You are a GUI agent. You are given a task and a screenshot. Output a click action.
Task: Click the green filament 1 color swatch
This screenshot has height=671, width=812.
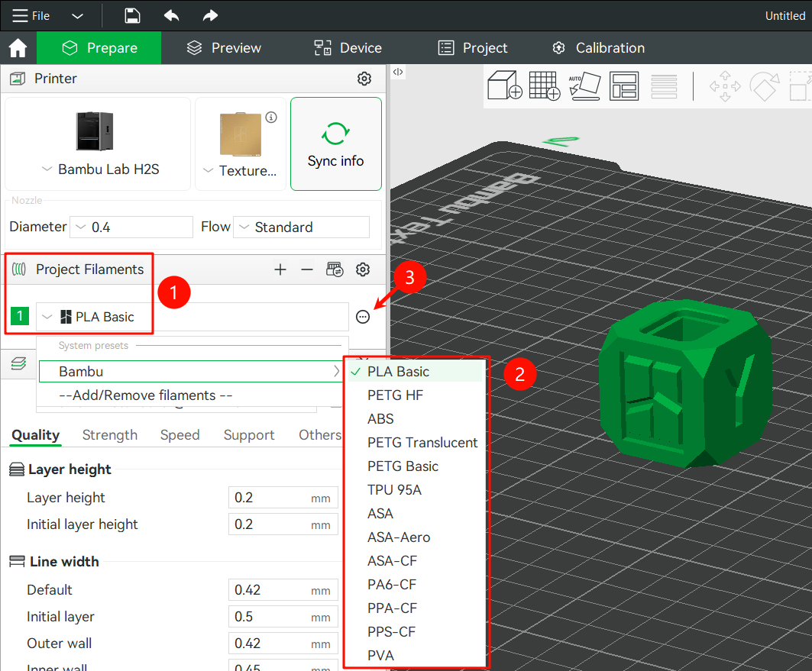coord(20,317)
